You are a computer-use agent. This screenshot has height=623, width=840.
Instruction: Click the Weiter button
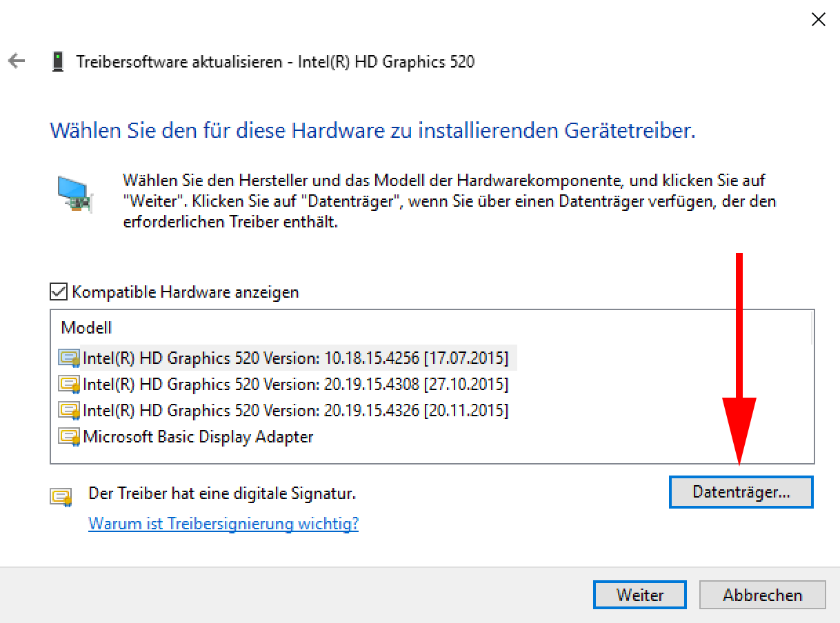point(639,595)
